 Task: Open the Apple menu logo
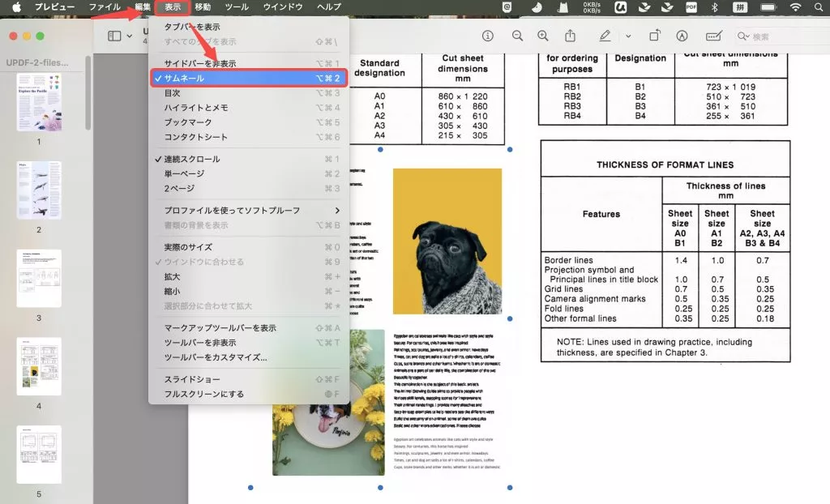(x=16, y=6)
